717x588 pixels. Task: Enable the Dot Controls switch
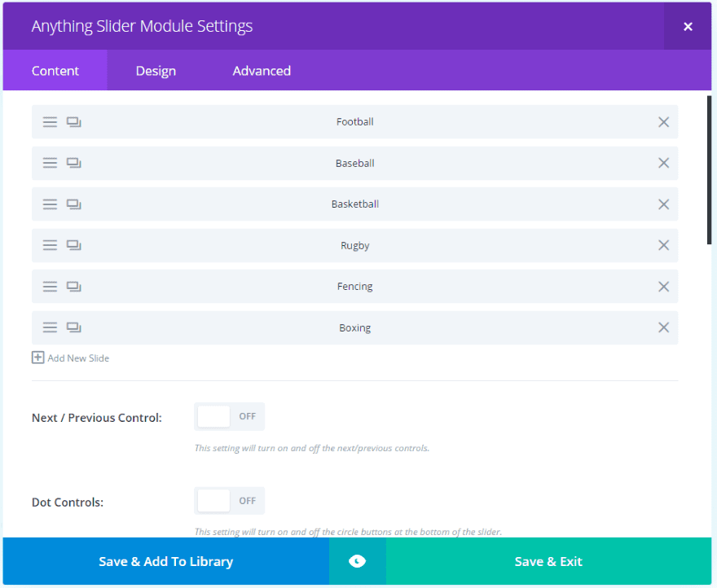click(x=229, y=501)
